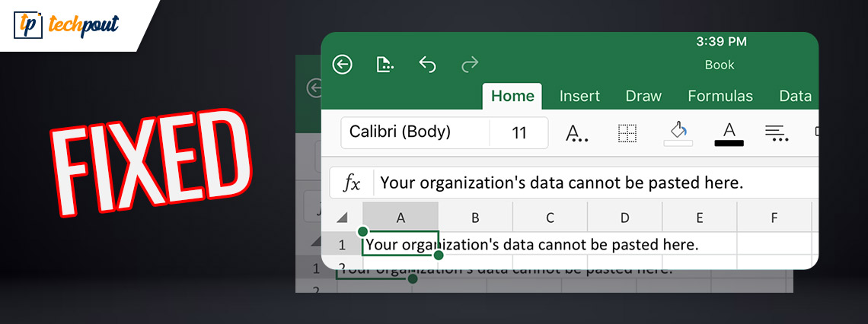
Task: Click the fx function button
Action: point(352,183)
